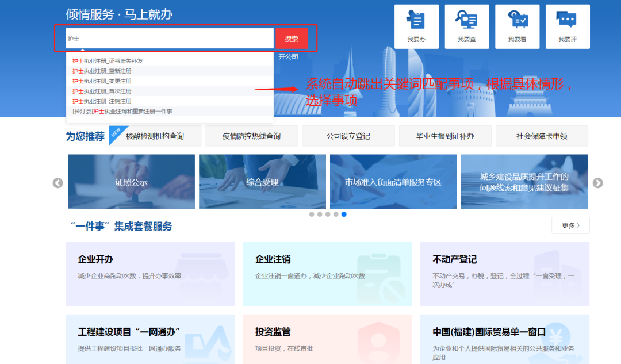The image size is (621, 364).
Task: Open the 我要查 query icon
Action: (x=466, y=26)
